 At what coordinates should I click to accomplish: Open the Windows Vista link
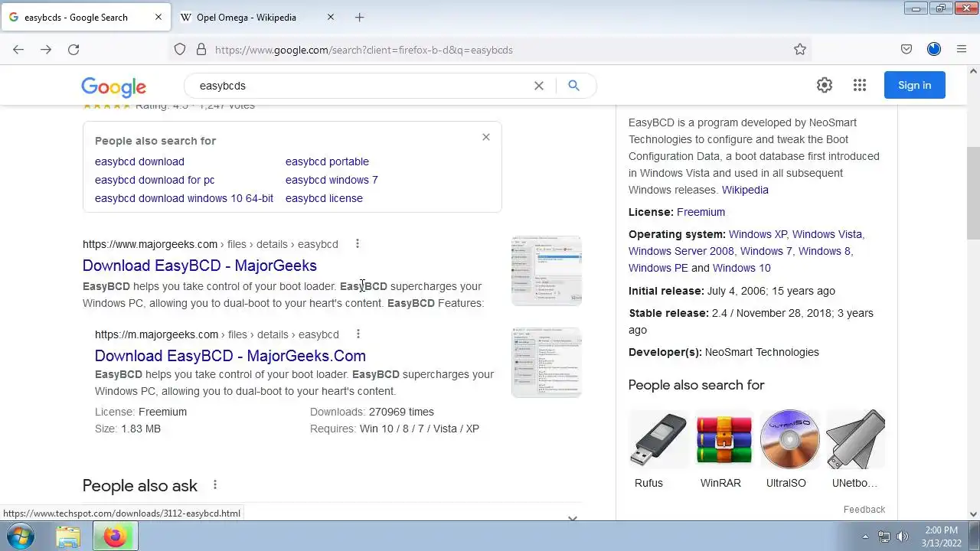[x=827, y=234]
